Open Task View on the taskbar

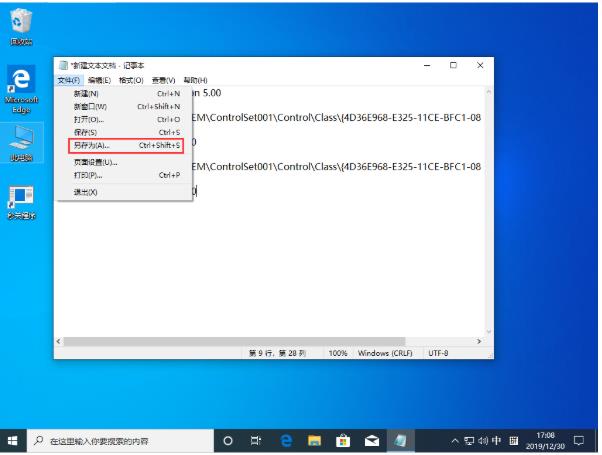click(x=256, y=441)
